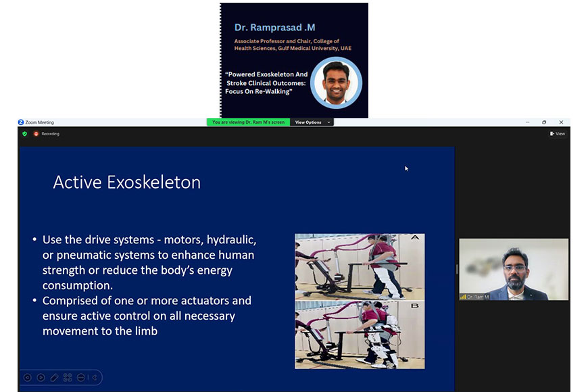Click the Zoom logo in title bar
Viewport: 588px width, 392px height.
click(21, 122)
